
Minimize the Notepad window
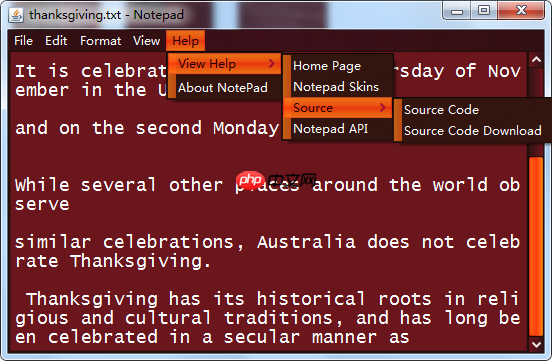(x=457, y=11)
